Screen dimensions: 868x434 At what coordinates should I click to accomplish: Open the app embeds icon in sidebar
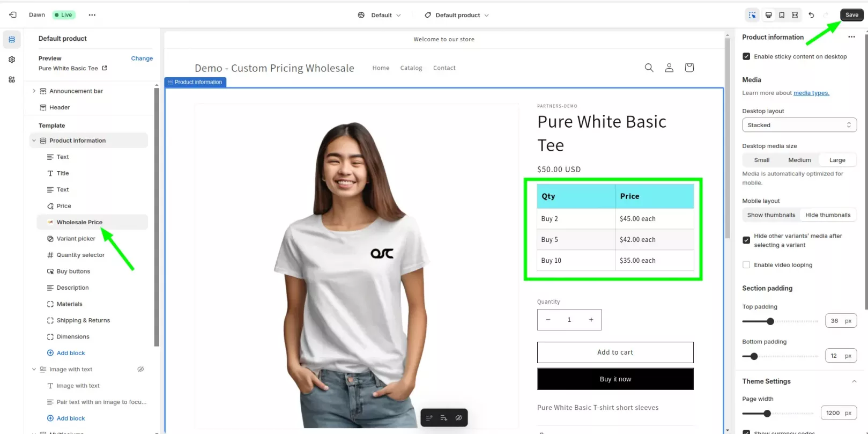tap(12, 79)
